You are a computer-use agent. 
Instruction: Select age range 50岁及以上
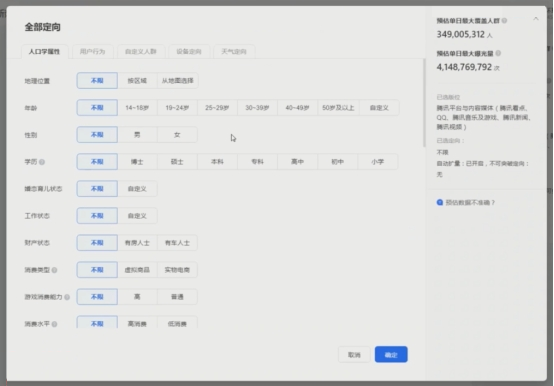pyautogui.click(x=338, y=108)
